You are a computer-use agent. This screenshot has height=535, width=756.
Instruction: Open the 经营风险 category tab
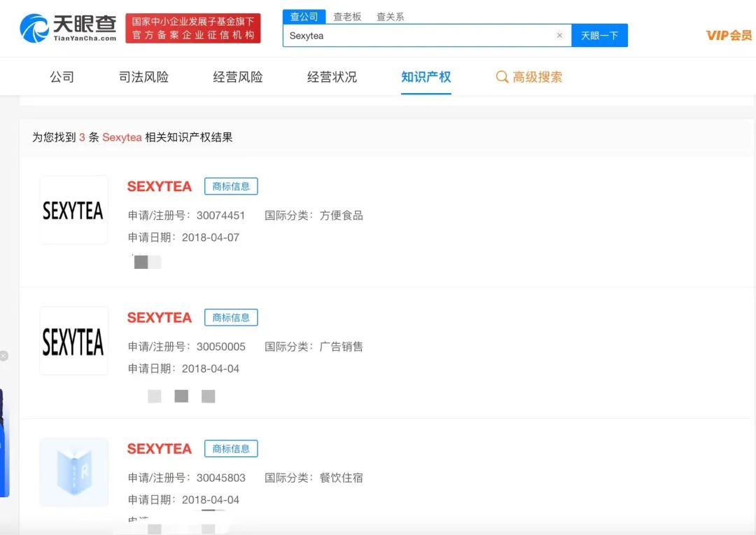point(238,77)
